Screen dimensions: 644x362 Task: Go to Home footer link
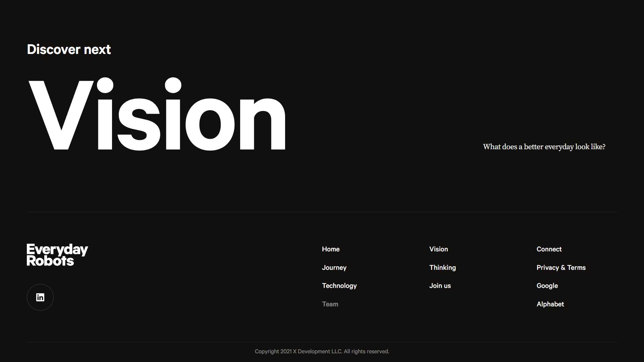(331, 249)
